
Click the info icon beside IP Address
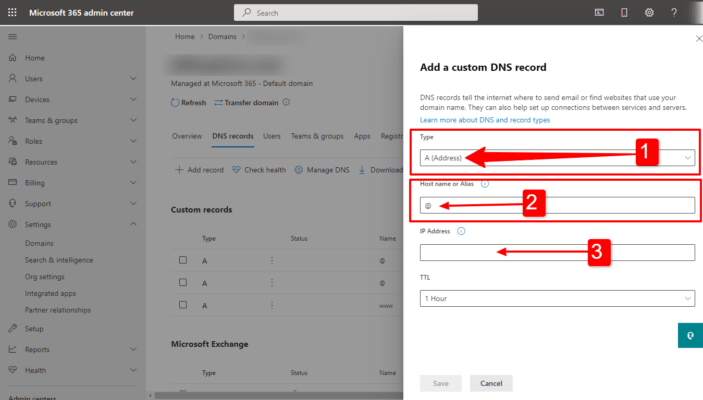coord(461,231)
